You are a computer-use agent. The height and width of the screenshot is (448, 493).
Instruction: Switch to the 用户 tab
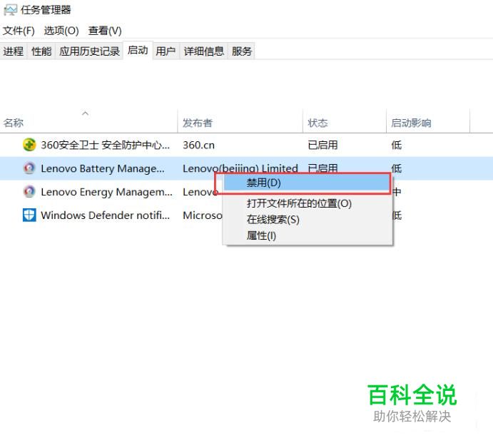pyautogui.click(x=166, y=51)
